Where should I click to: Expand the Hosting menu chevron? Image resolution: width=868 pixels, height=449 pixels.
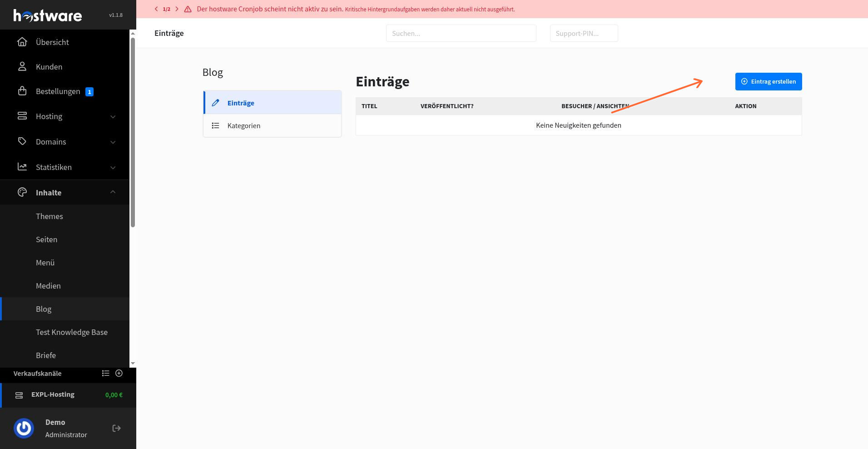[x=113, y=117]
